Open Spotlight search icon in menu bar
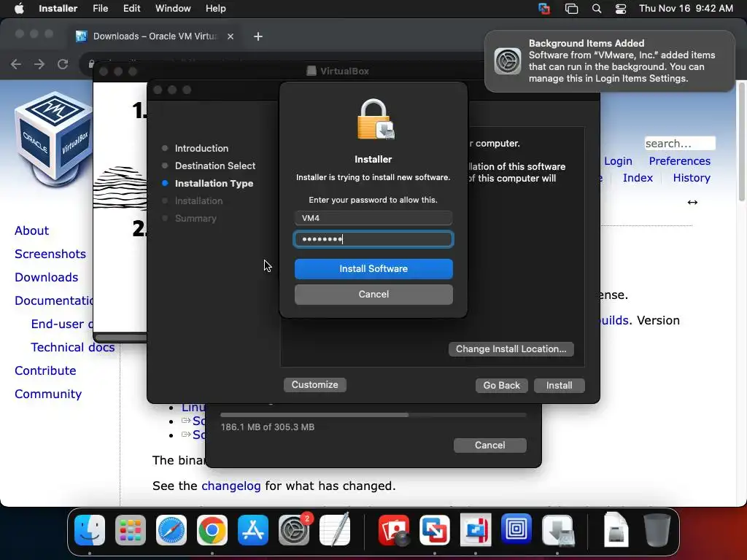 pyautogui.click(x=597, y=9)
